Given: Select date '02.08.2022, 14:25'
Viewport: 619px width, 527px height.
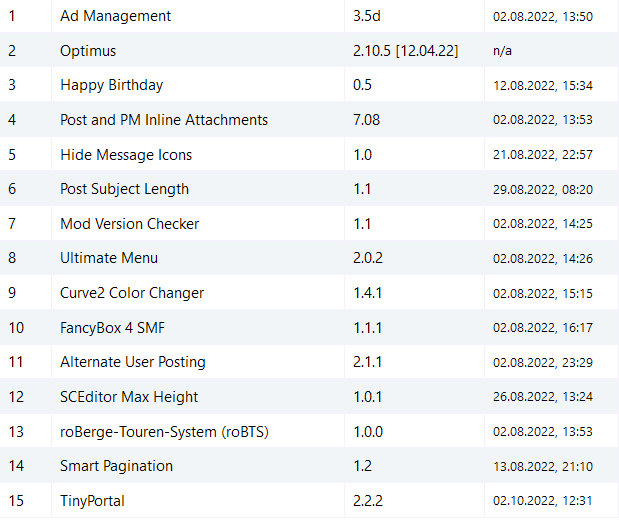Looking at the screenshot, I should (543, 224).
